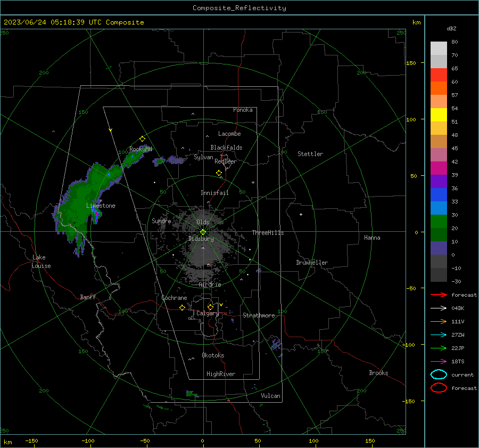This screenshot has width=479, height=448.
Task: Click the Lacombe town label
Action: [229, 134]
